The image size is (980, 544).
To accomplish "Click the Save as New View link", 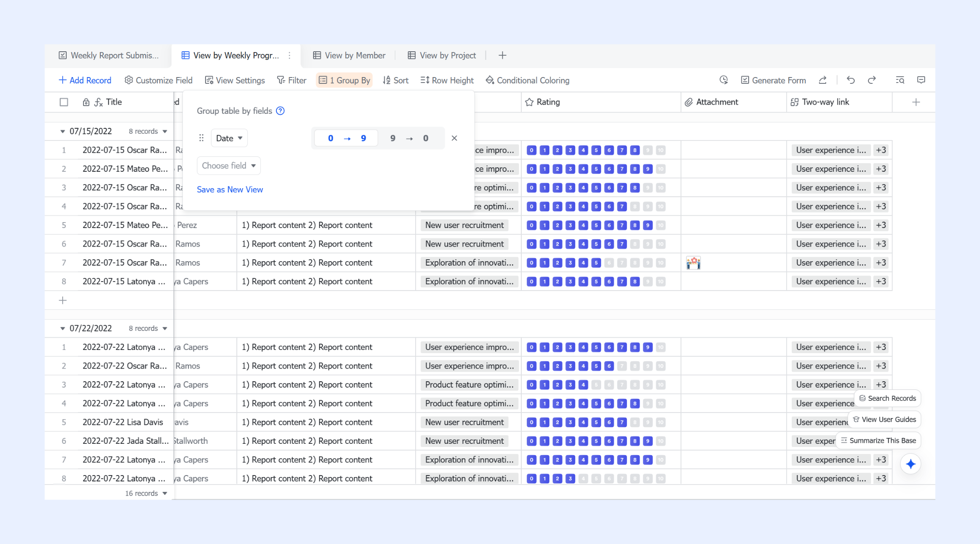I will tap(230, 189).
